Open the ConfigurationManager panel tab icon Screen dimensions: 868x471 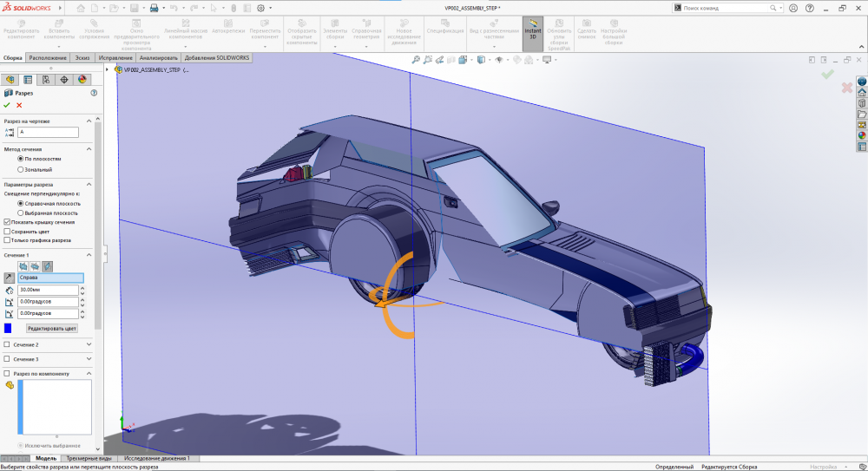coord(46,79)
